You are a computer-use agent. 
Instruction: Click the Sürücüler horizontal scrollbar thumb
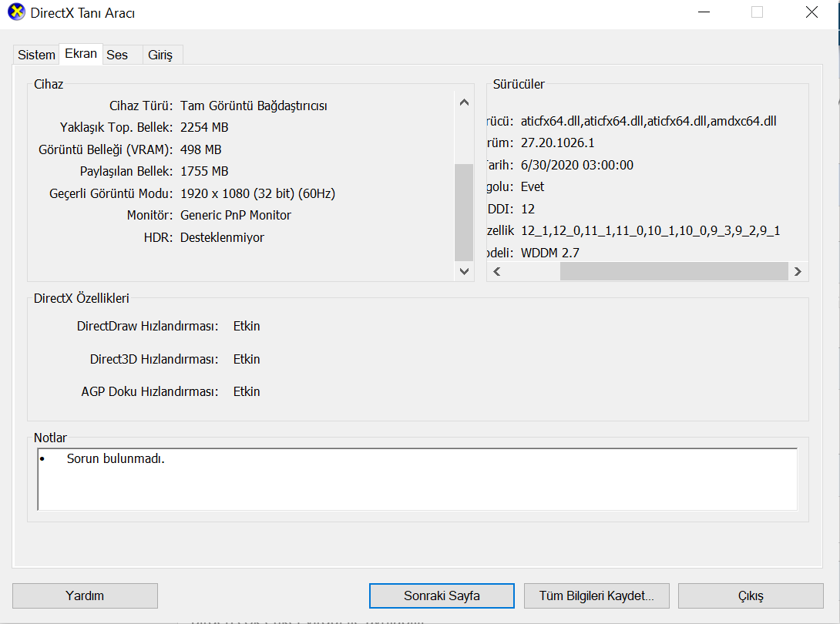click(x=674, y=272)
